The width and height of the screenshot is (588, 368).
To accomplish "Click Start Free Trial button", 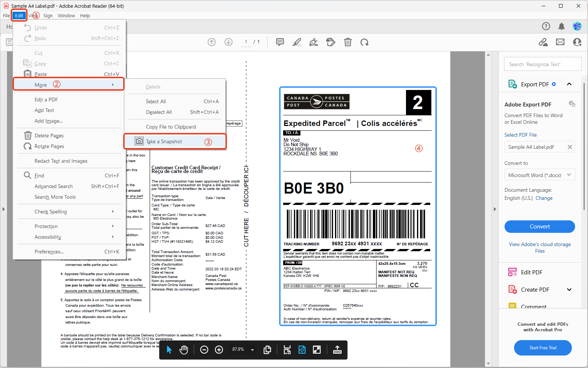I will 543,348.
